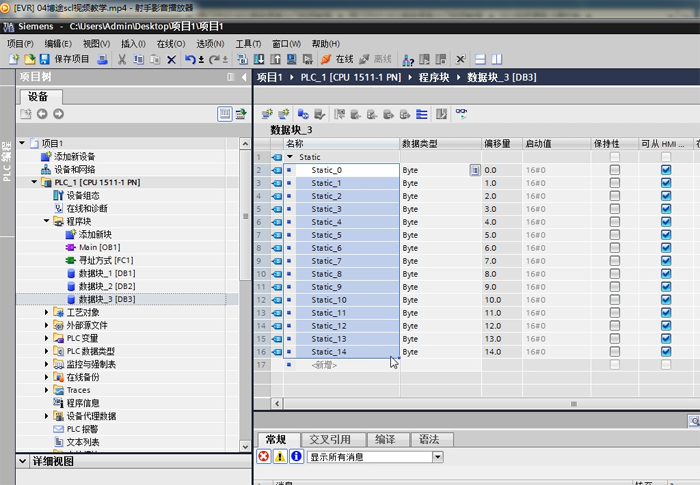Enable retain checkbox for Static_5
Screen dimensions: 700x485
coord(615,235)
